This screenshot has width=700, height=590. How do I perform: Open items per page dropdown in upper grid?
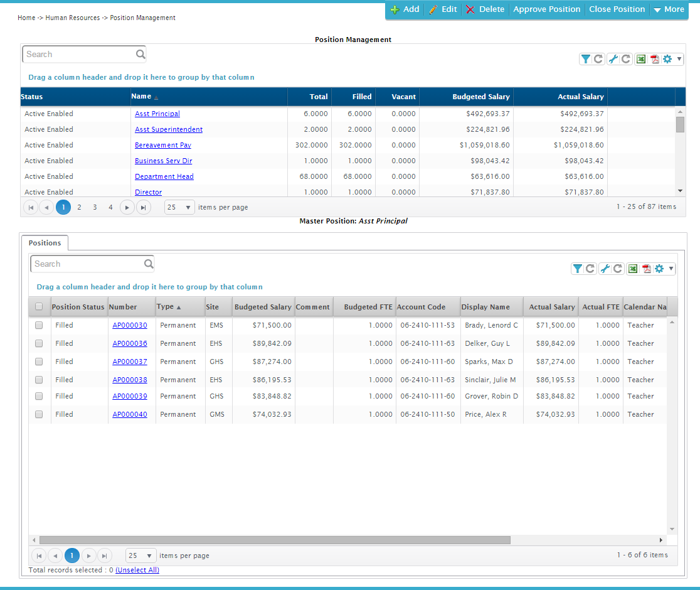pos(179,207)
